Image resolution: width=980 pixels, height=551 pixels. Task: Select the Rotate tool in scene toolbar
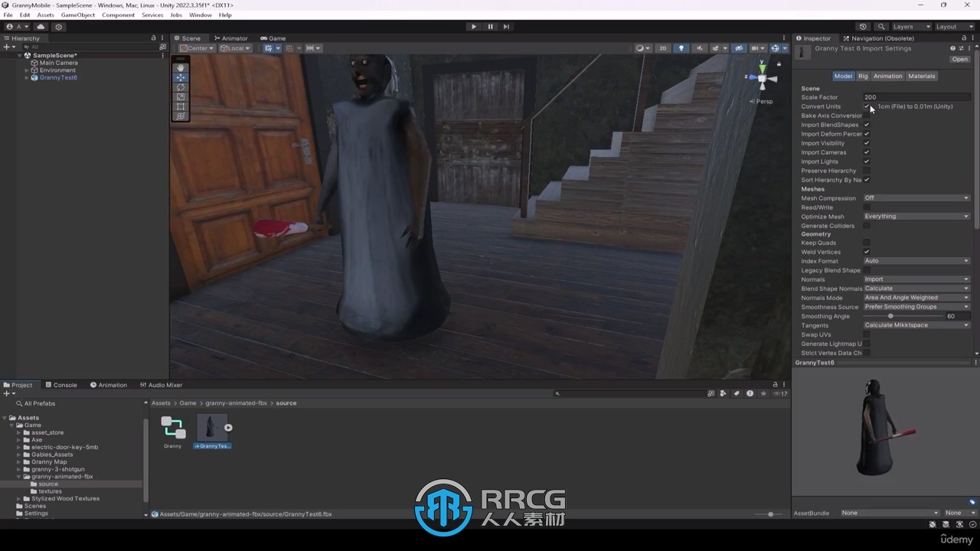pos(181,87)
